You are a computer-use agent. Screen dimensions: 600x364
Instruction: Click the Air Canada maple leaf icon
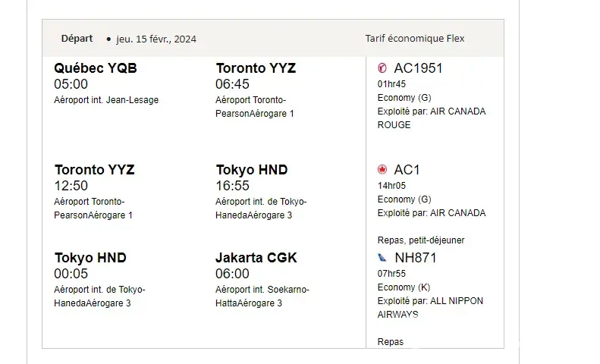pos(382,170)
